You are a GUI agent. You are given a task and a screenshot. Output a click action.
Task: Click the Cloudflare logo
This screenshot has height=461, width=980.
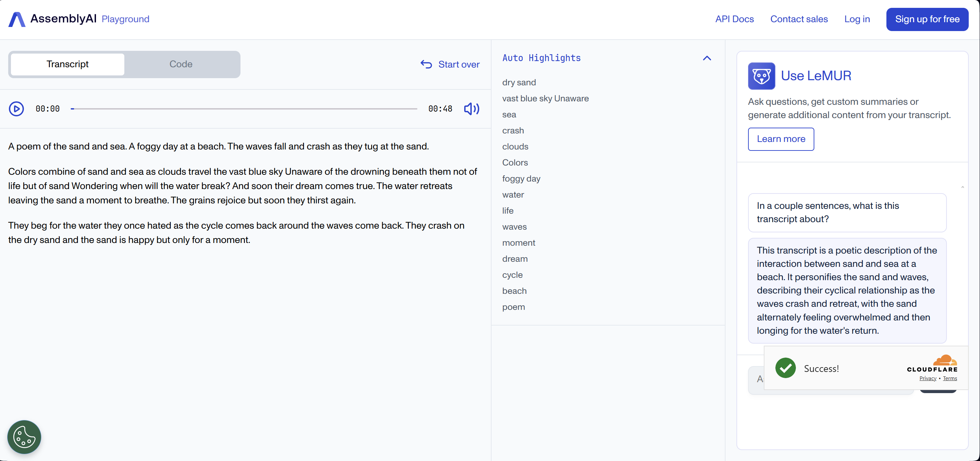click(932, 363)
